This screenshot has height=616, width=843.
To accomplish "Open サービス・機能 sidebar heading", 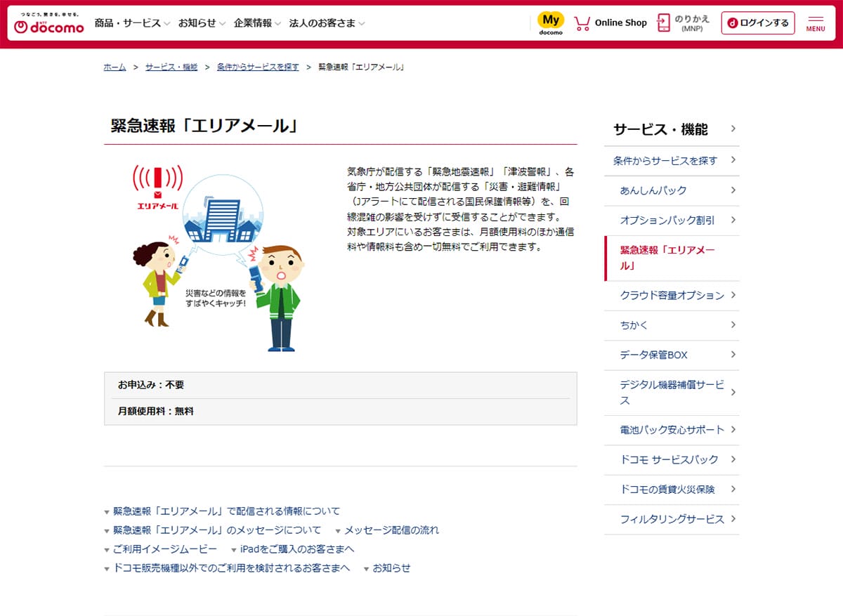I will pos(672,129).
